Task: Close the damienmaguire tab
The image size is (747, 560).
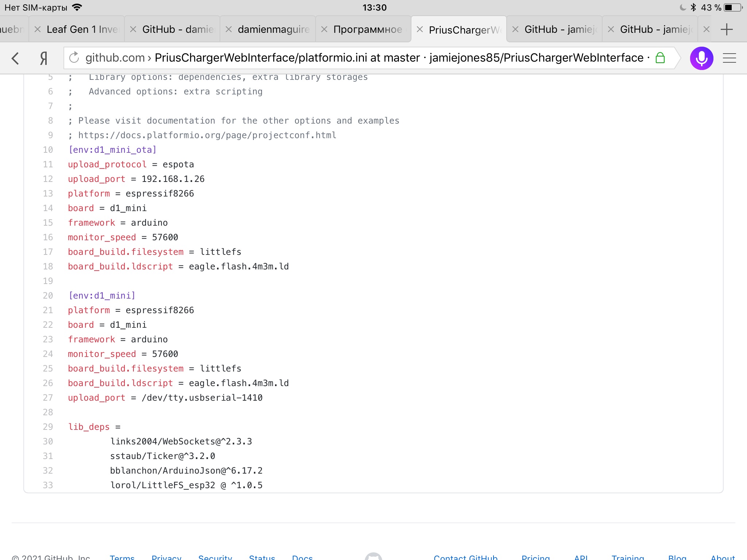Action: pos(229,29)
